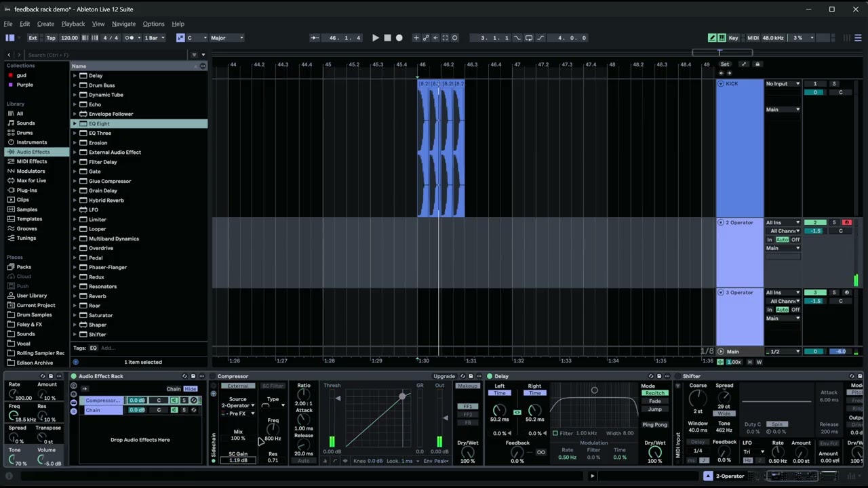
Task: Open the Drums category in Library
Action: 24,133
